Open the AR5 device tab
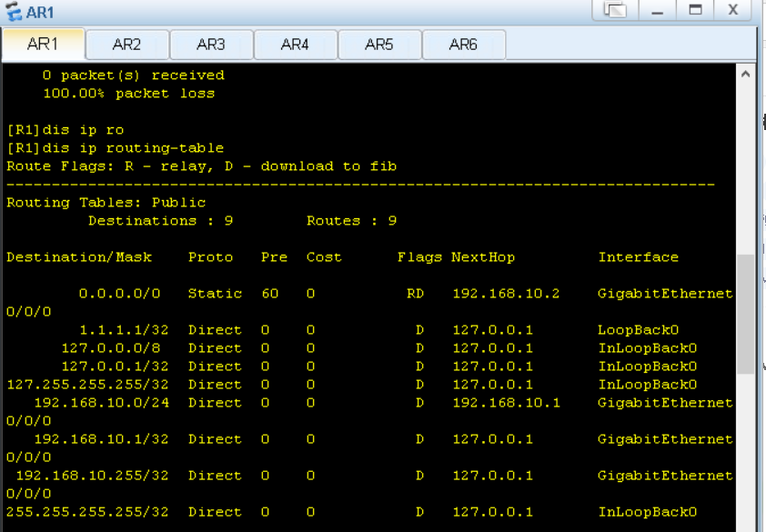766x532 pixels. coord(379,45)
